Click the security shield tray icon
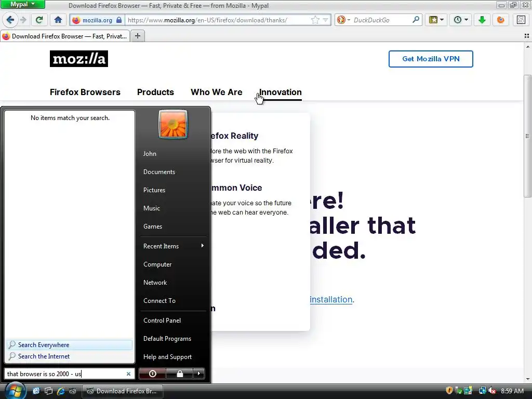Viewport: 532px width, 399px height. tap(449, 391)
